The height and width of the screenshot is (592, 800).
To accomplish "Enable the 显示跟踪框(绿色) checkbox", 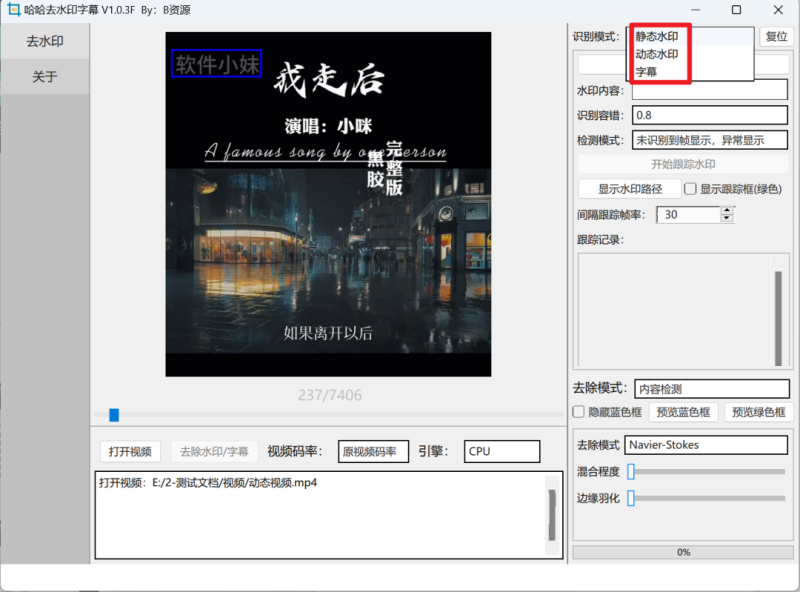I will point(690,189).
